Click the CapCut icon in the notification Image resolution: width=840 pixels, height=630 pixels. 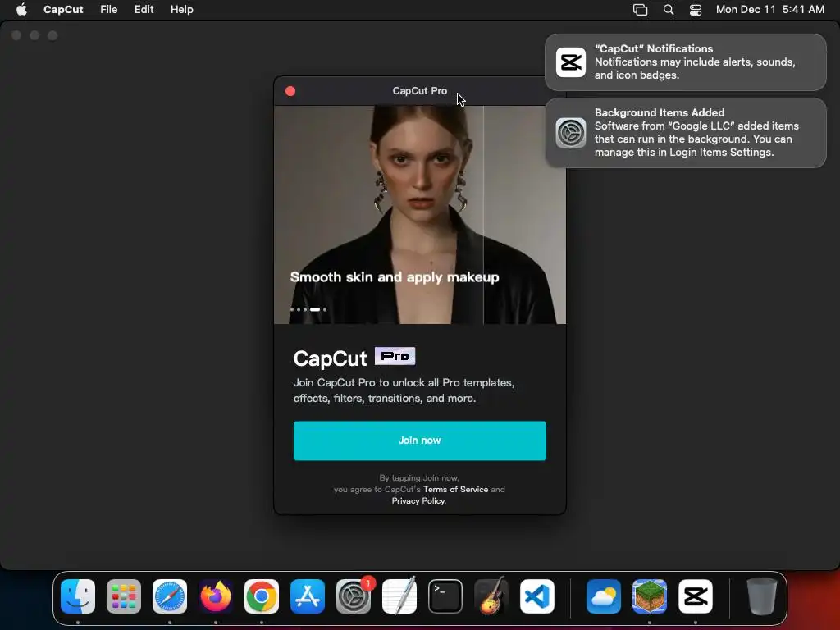[571, 62]
